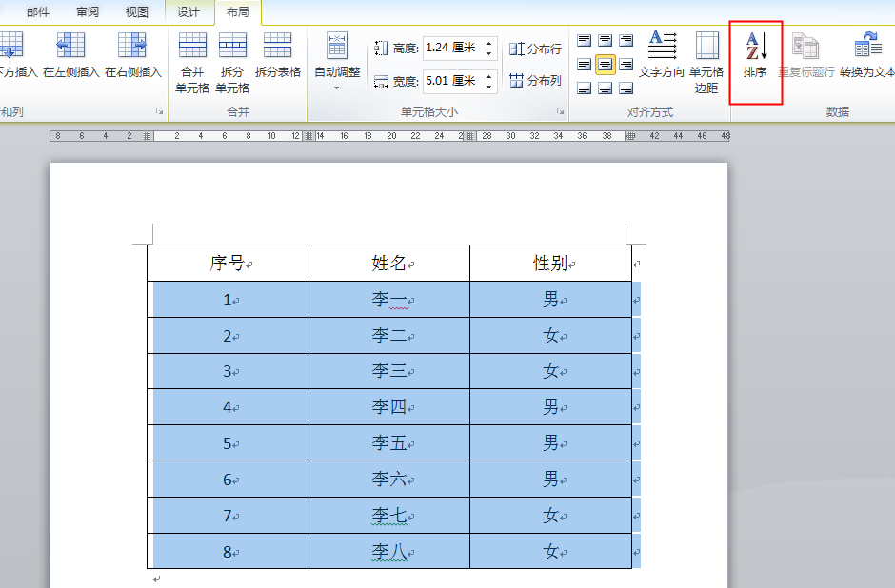Select the bottom-right alignment button
895x588 pixels.
pyautogui.click(x=626, y=88)
